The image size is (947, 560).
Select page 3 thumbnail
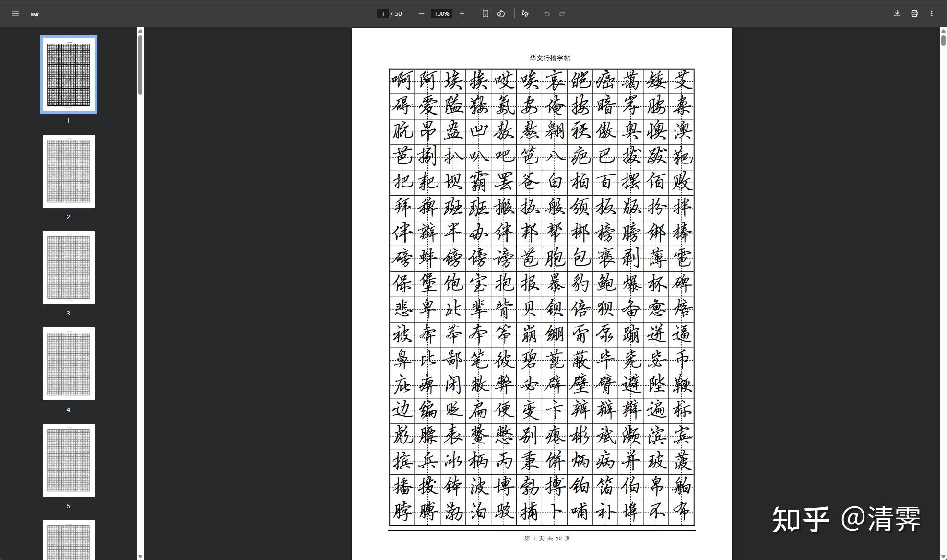tap(69, 268)
